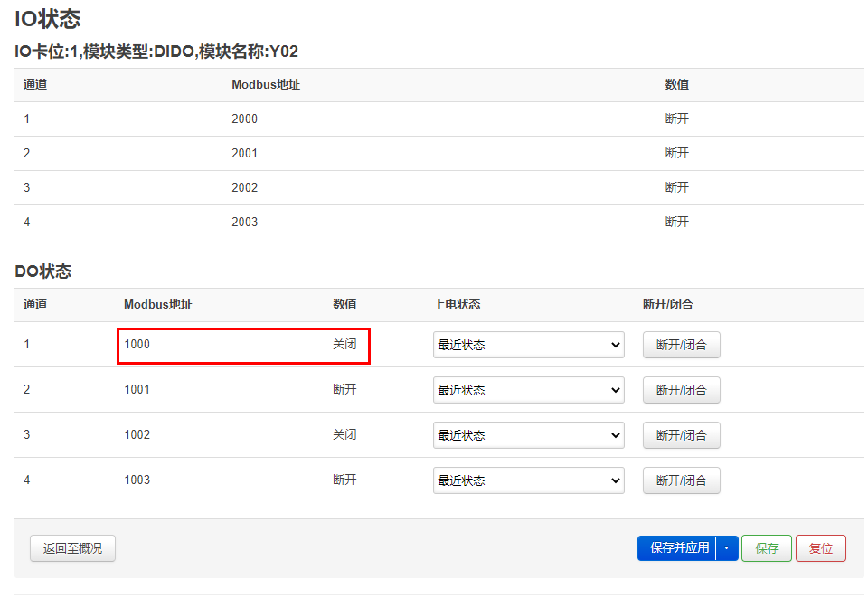Select Modbus address 1002 cell

137,434
